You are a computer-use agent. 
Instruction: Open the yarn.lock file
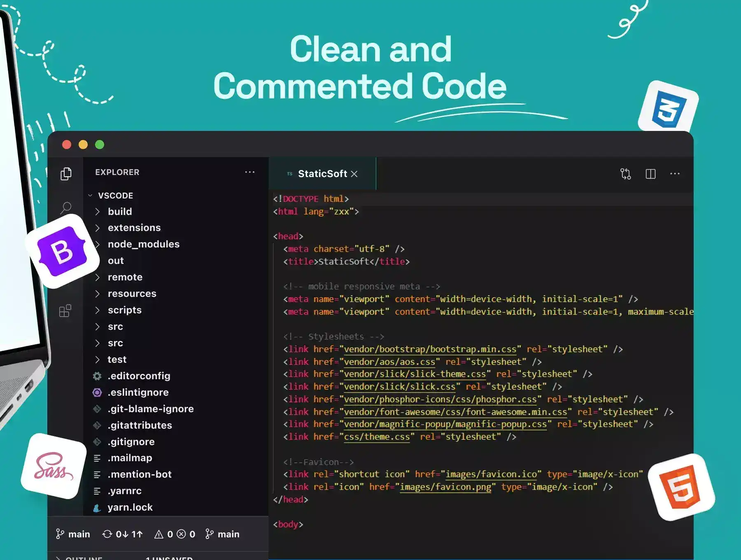(x=130, y=507)
